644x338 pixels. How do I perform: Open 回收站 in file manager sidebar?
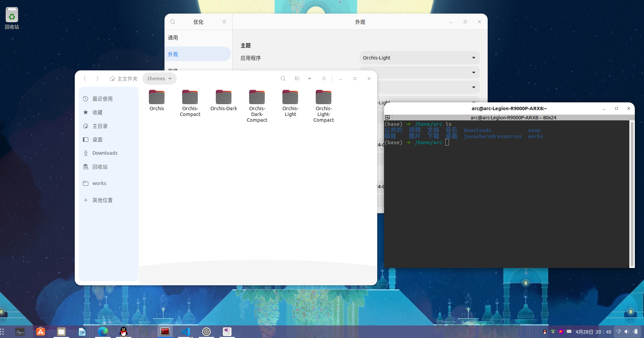(109, 167)
